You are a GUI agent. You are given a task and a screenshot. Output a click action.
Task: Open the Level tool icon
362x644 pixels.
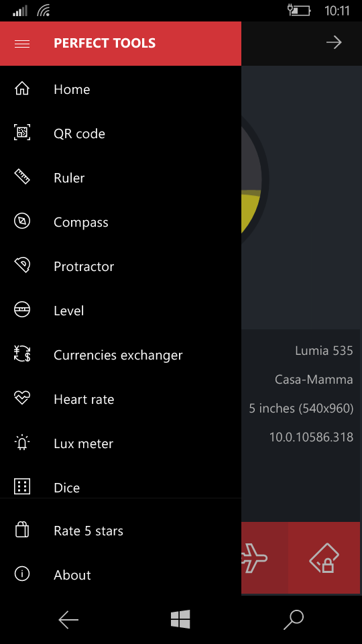pyautogui.click(x=21, y=311)
